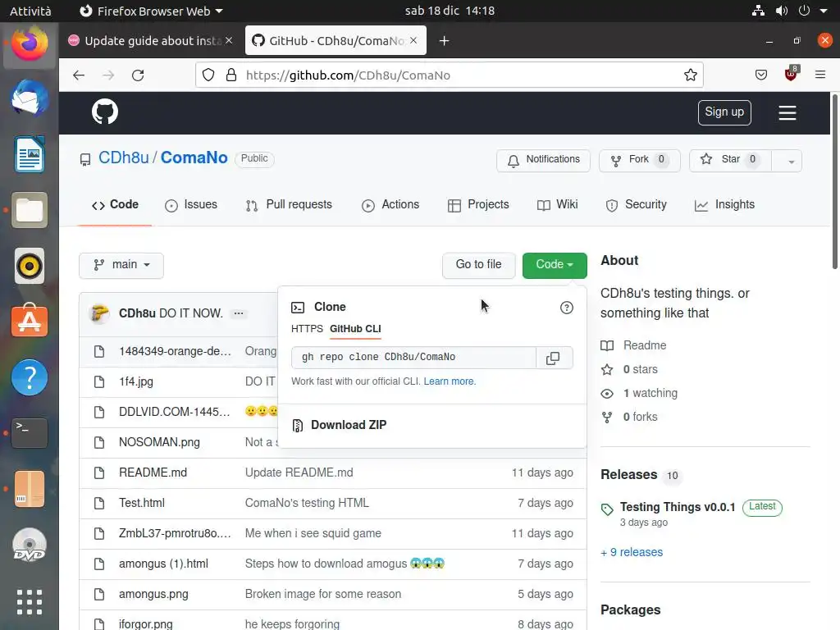Open the NOSOMAN.png file
This screenshot has width=840, height=630.
(159, 442)
